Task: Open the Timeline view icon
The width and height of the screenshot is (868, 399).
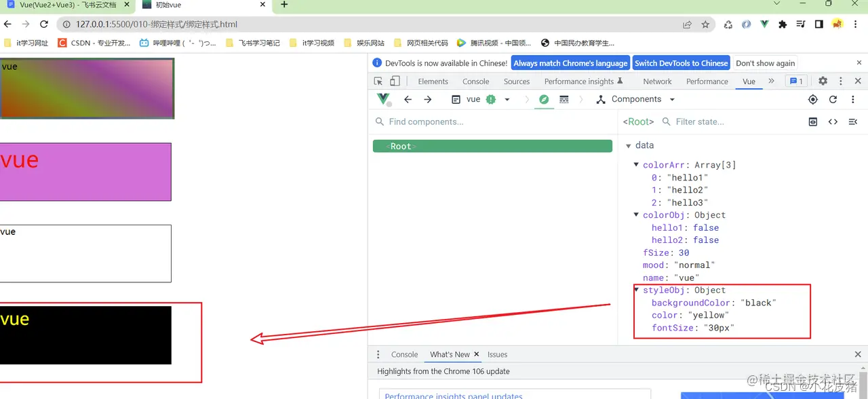Action: coord(564,99)
